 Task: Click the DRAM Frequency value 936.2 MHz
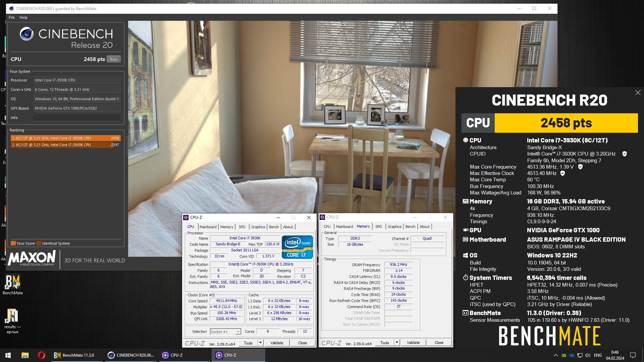(x=398, y=264)
